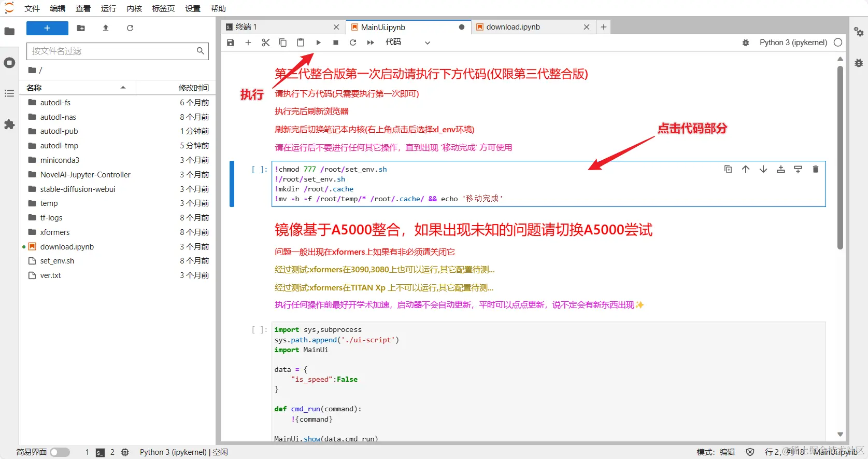Refresh the file list
The height and width of the screenshot is (459, 868).
tap(130, 28)
